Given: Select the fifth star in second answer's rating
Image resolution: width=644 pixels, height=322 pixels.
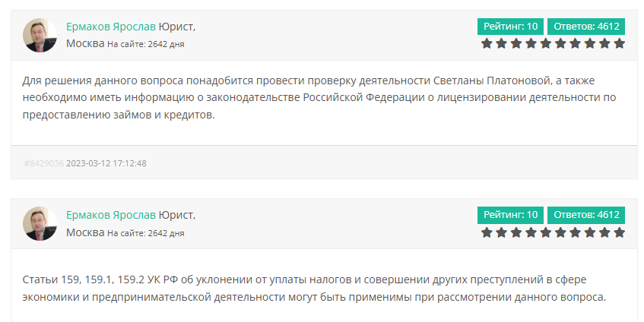Looking at the screenshot, I should (x=546, y=232).
